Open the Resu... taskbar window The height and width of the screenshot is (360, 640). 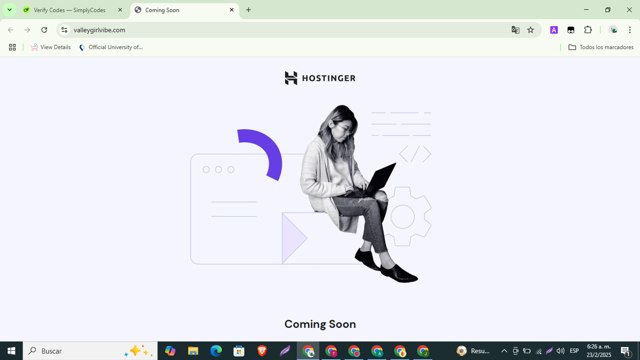point(473,351)
